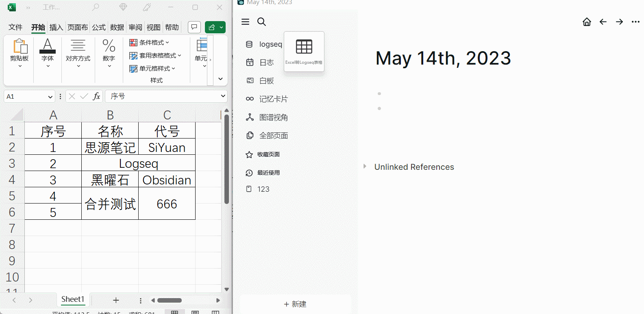Open the Alignment (对齐方式) group
The height and width of the screenshot is (314, 644).
(x=78, y=53)
